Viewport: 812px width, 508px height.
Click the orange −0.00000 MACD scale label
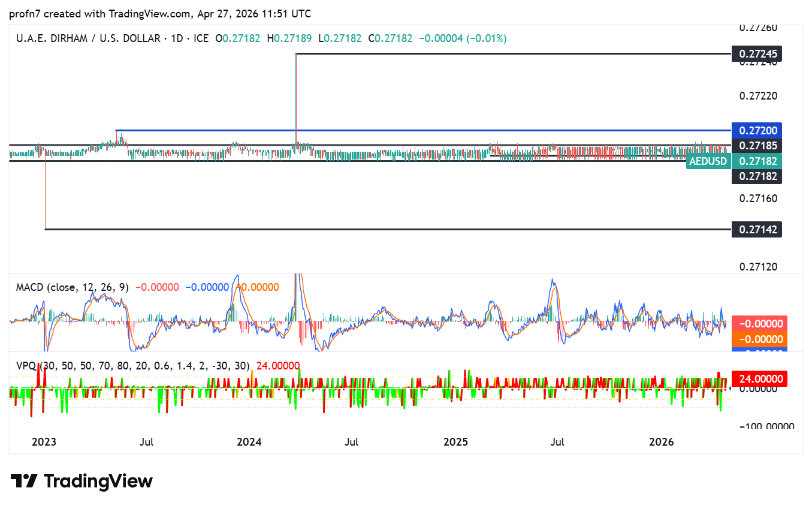point(759,339)
